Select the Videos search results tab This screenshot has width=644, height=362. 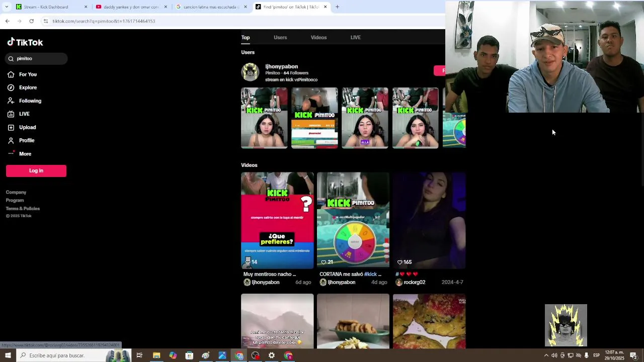coord(318,37)
